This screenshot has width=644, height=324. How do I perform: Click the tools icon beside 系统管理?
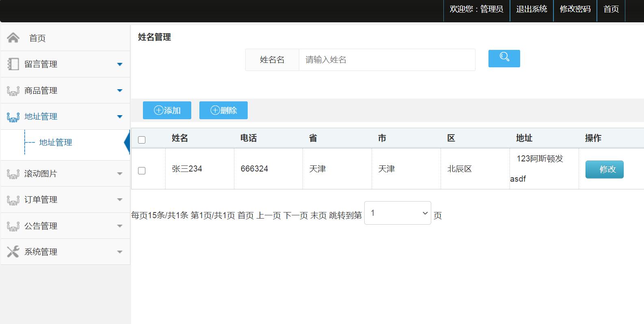(13, 252)
